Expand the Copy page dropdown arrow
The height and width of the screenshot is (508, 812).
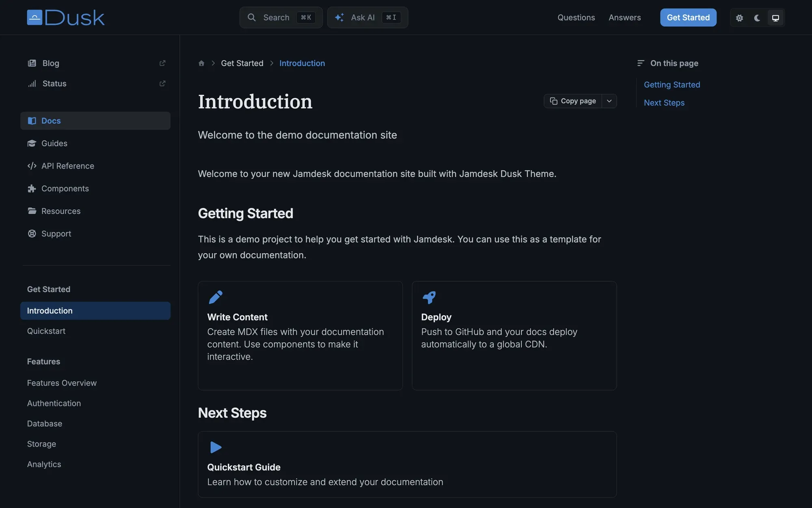point(609,101)
